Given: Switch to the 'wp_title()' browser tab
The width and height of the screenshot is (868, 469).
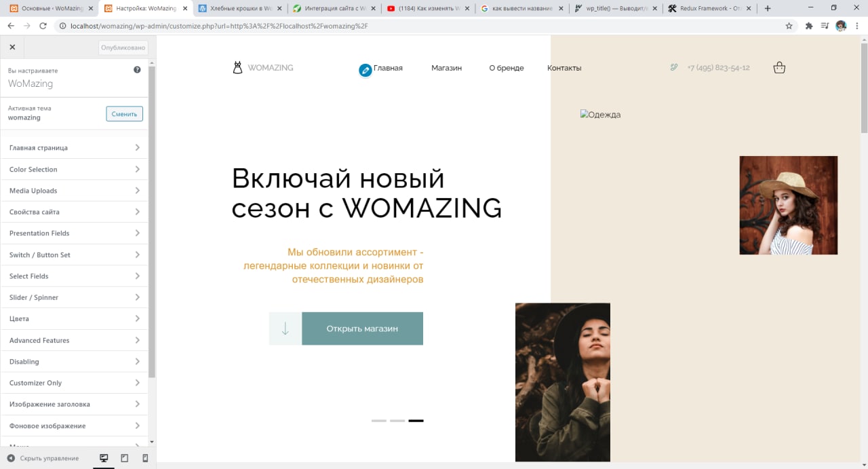Looking at the screenshot, I should click(614, 9).
